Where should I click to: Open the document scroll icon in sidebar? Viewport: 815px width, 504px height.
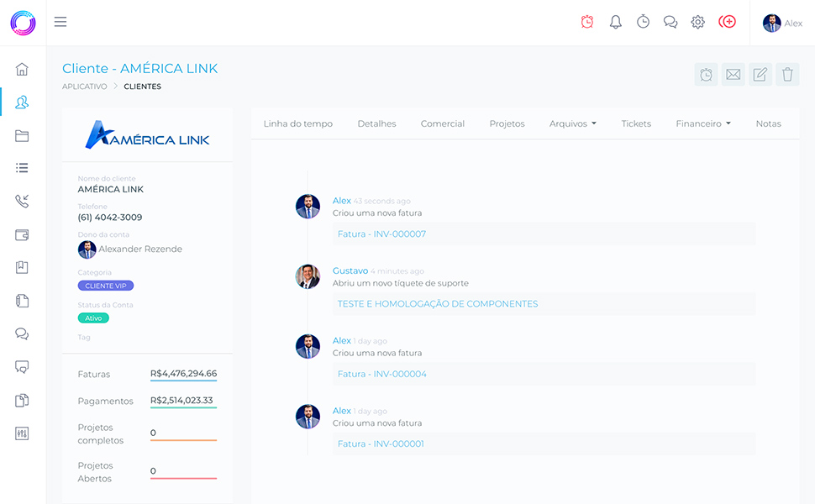tap(22, 301)
